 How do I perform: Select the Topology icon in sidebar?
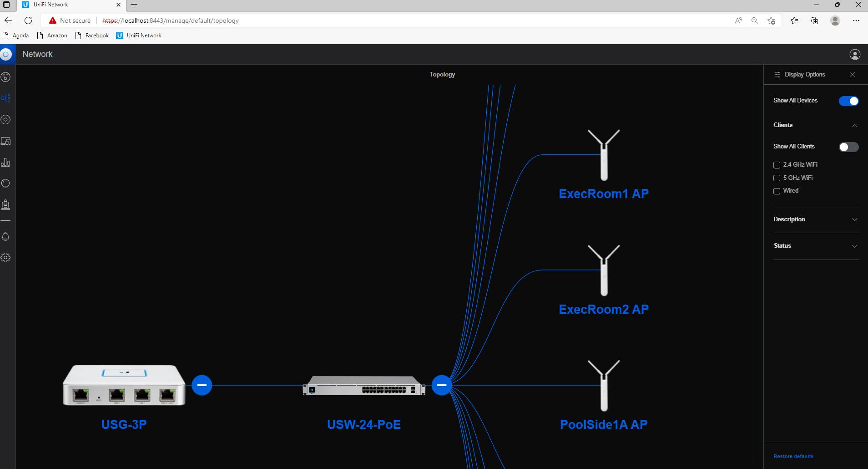(5, 98)
